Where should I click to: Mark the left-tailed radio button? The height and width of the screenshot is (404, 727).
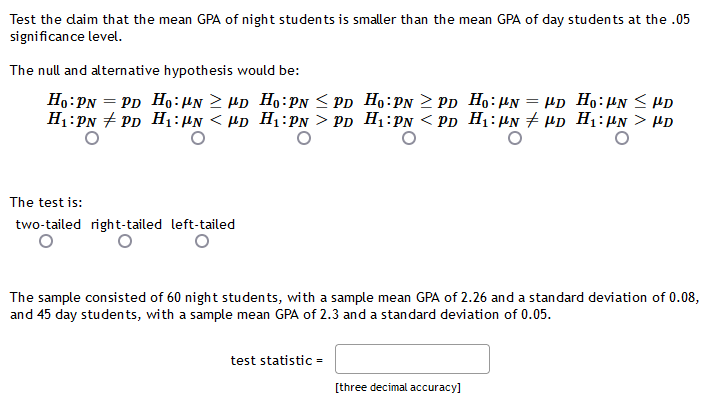tap(202, 242)
